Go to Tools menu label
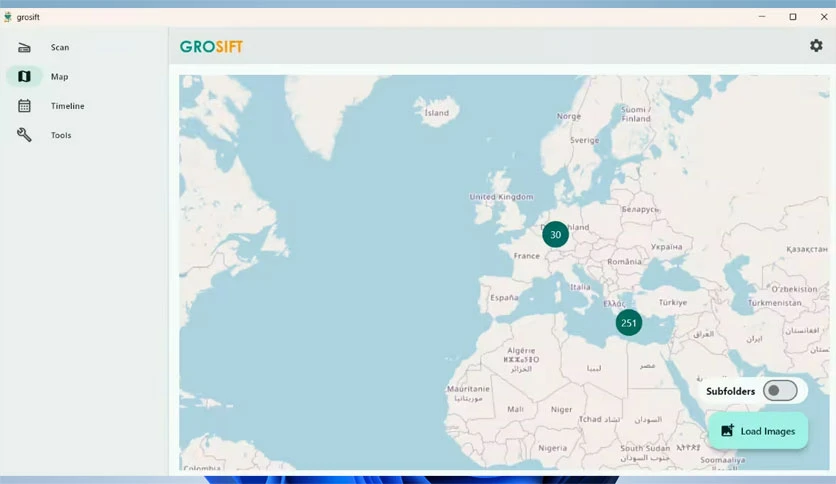The height and width of the screenshot is (484, 836). 61,135
